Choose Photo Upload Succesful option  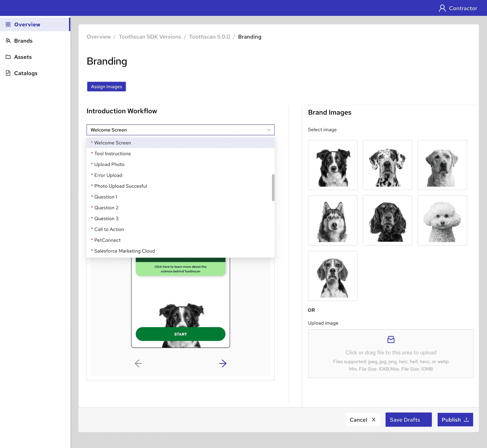tap(180, 186)
